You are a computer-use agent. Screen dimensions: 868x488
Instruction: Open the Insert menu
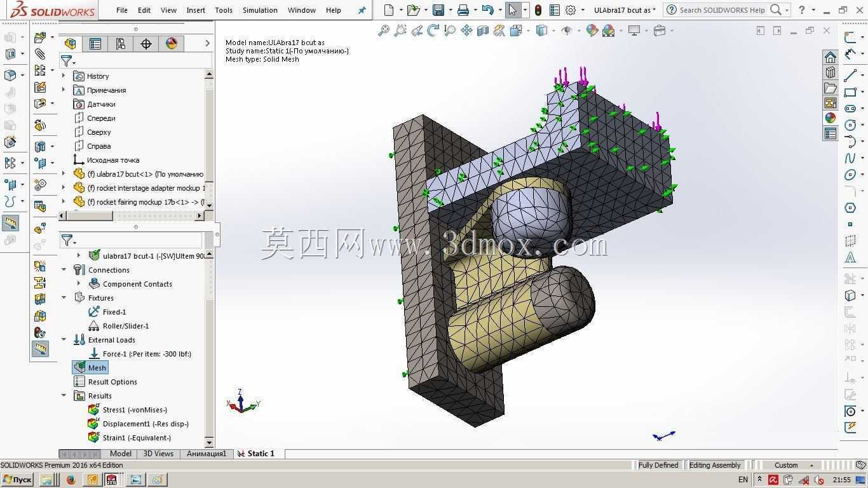(x=196, y=10)
